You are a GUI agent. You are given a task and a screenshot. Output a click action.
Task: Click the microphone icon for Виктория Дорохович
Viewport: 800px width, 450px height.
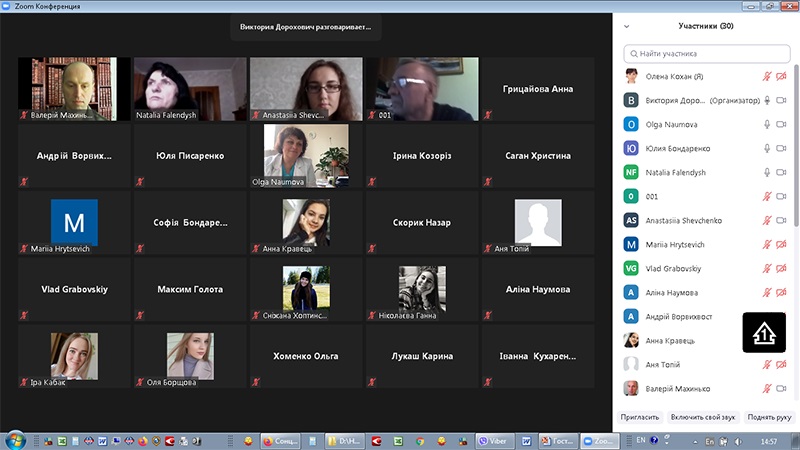pos(767,101)
